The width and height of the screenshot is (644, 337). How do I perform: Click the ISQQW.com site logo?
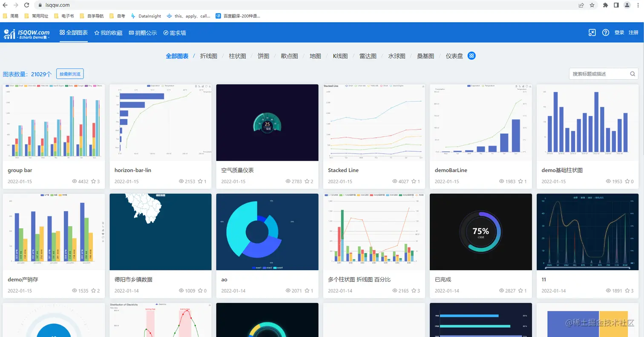tap(27, 34)
